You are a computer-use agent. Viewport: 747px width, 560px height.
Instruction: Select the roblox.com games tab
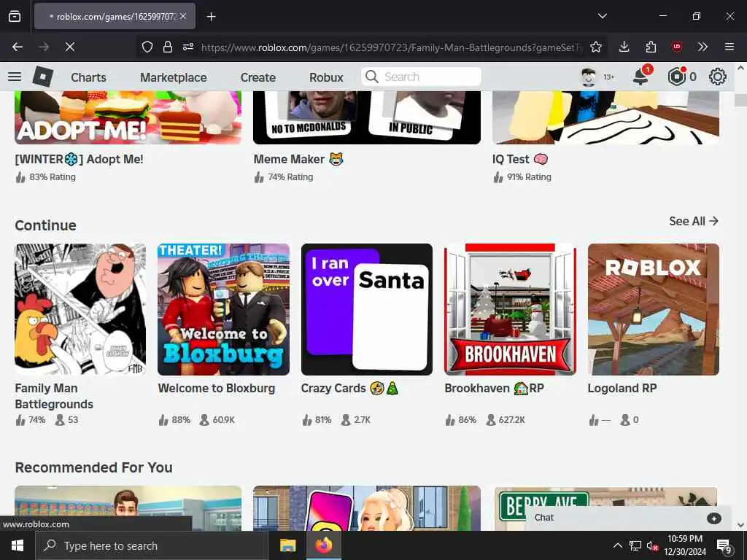point(115,16)
